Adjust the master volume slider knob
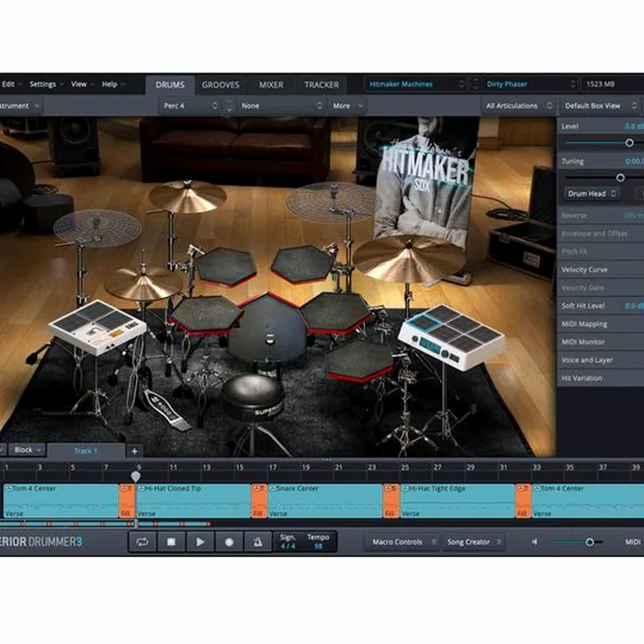The image size is (644, 644). tap(589, 542)
